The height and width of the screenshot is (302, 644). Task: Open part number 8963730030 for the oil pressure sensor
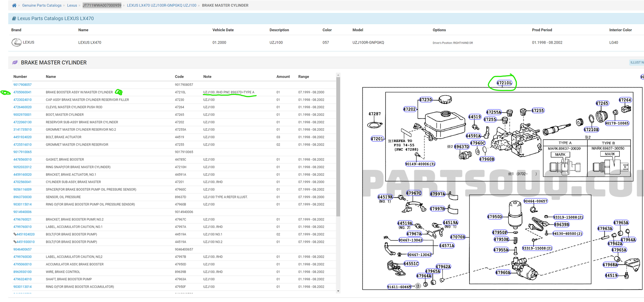click(22, 197)
